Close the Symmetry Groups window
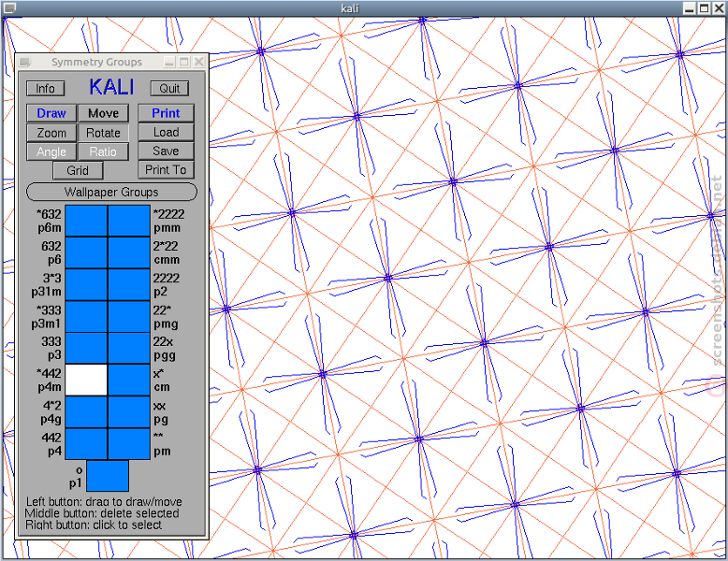Viewport: 728px width, 561px height. (x=199, y=62)
